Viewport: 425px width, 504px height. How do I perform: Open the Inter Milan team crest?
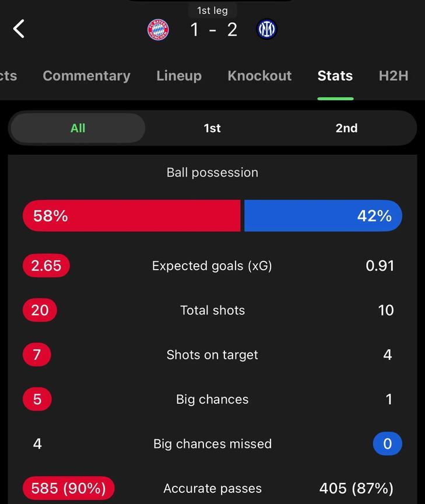click(x=266, y=29)
